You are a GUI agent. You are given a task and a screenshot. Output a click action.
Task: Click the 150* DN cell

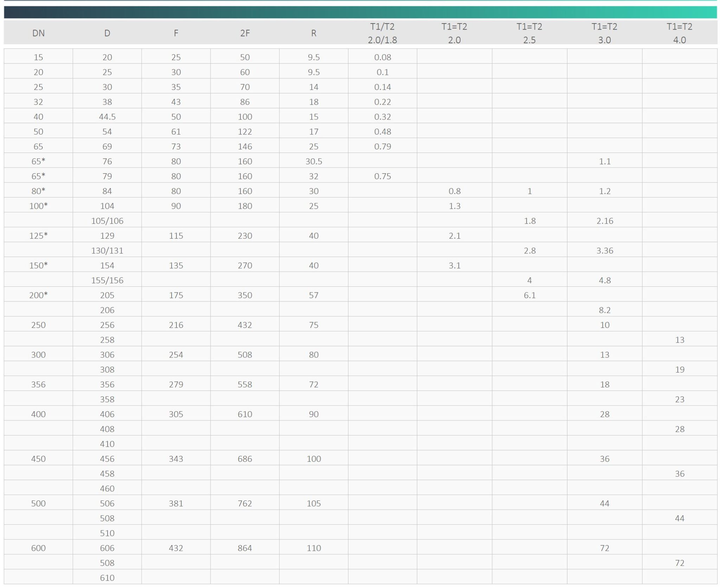(x=38, y=265)
